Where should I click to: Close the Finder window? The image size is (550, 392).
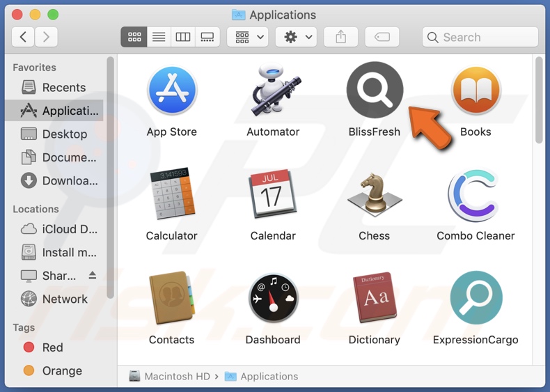pyautogui.click(x=17, y=15)
